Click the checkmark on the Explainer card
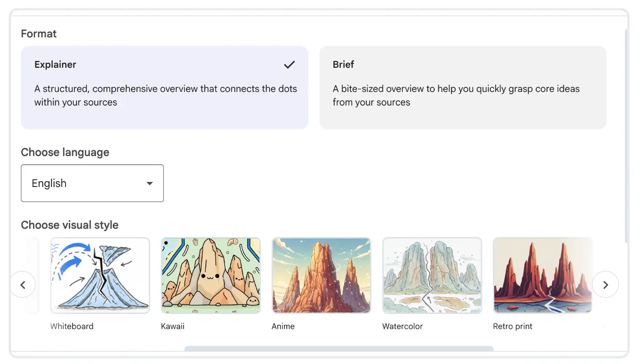 [289, 65]
